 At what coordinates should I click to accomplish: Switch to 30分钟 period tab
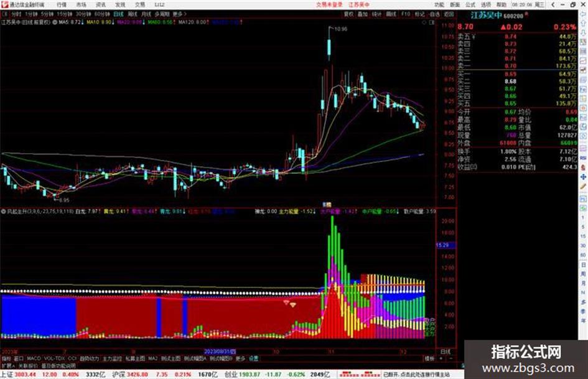coord(83,14)
